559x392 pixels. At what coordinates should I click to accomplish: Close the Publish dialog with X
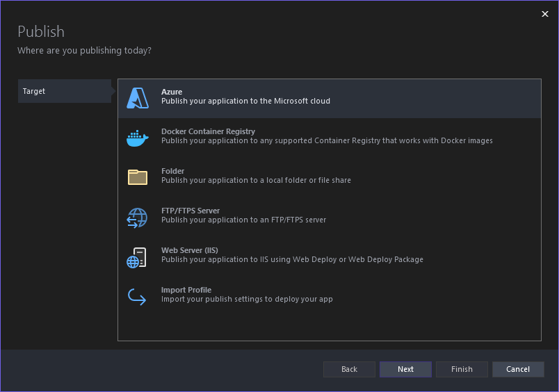coord(545,14)
